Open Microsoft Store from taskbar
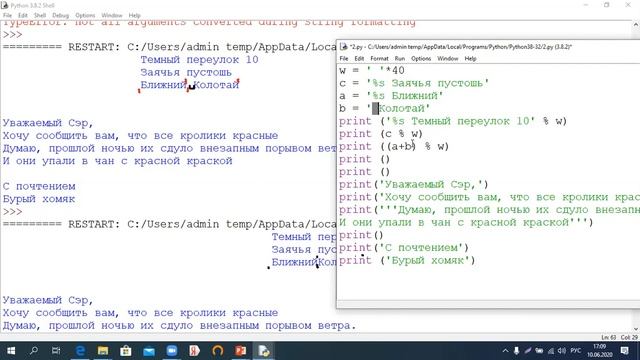Image resolution: width=640 pixels, height=360 pixels. (x=126, y=351)
